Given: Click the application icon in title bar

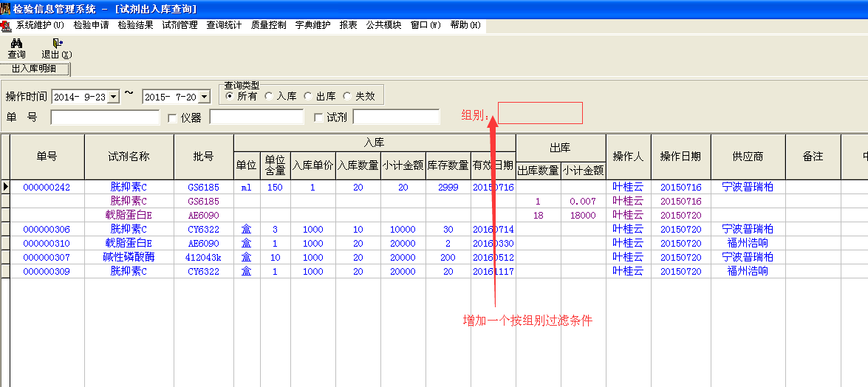Looking at the screenshot, I should click(x=5, y=8).
